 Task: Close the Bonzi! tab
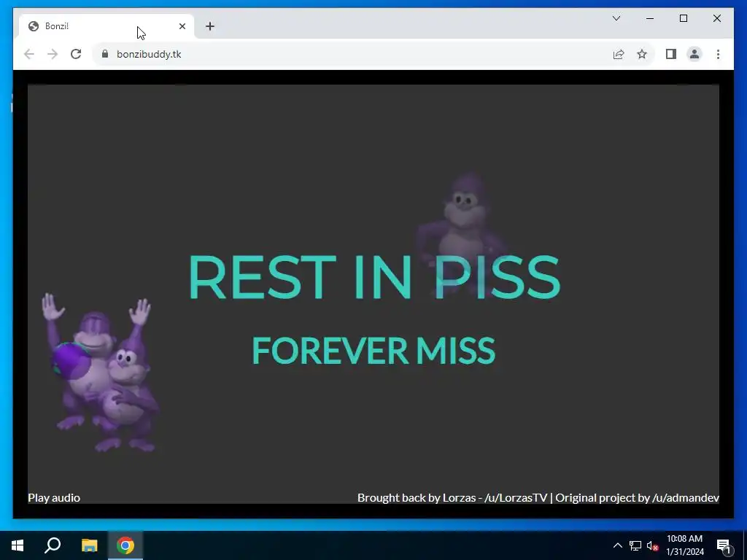182,26
